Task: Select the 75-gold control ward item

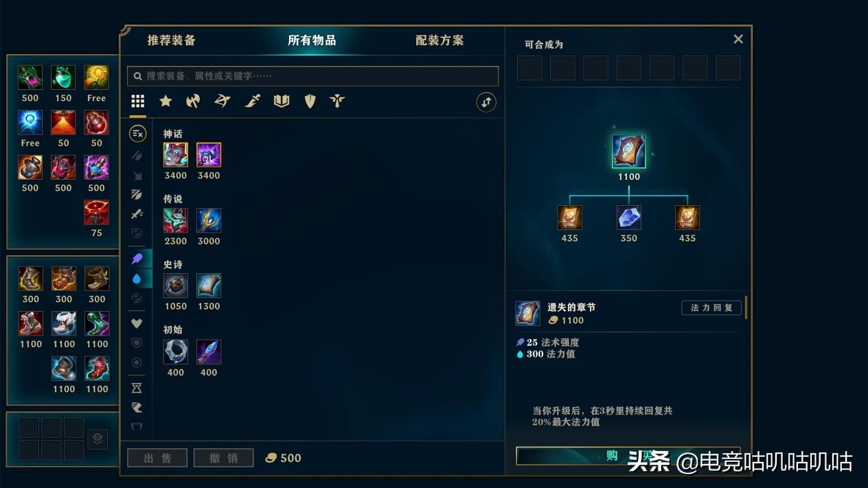Action: click(97, 213)
